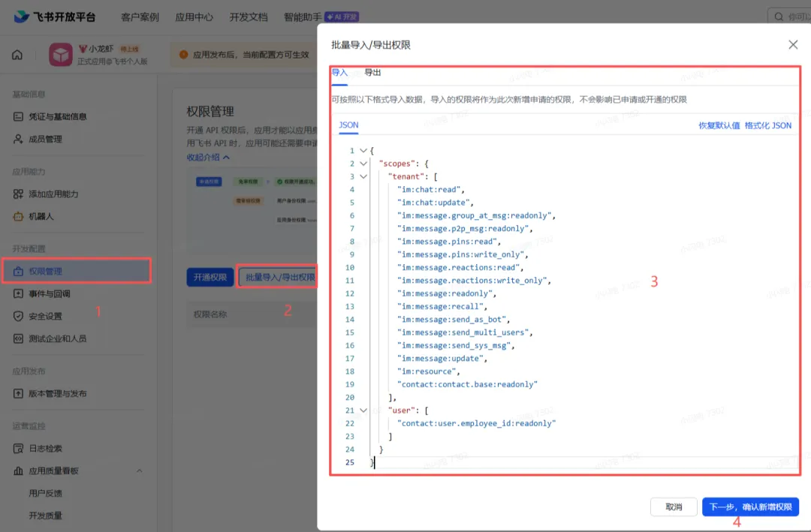Click "contact:user.employee_id:readonly" line
The image size is (811, 532).
(x=476, y=423)
